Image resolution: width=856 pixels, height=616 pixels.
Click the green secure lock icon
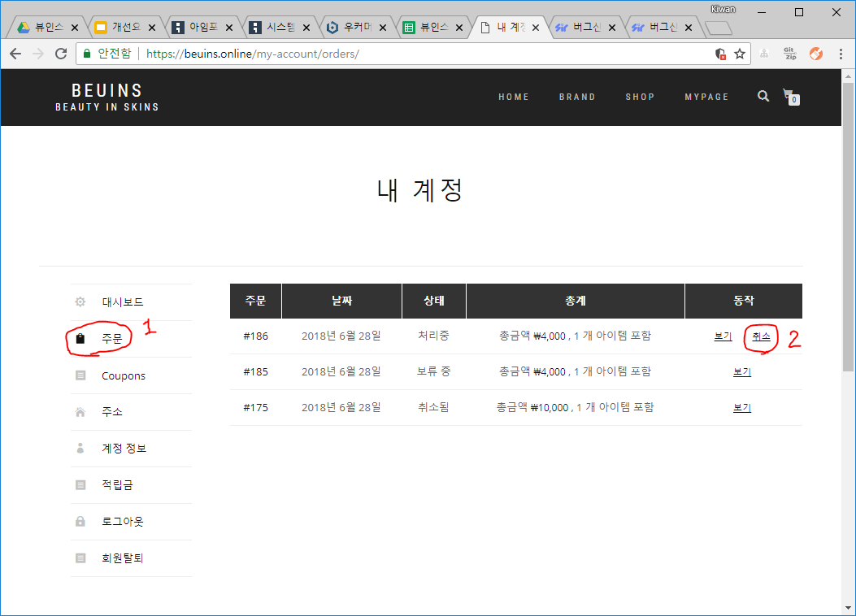(86, 54)
